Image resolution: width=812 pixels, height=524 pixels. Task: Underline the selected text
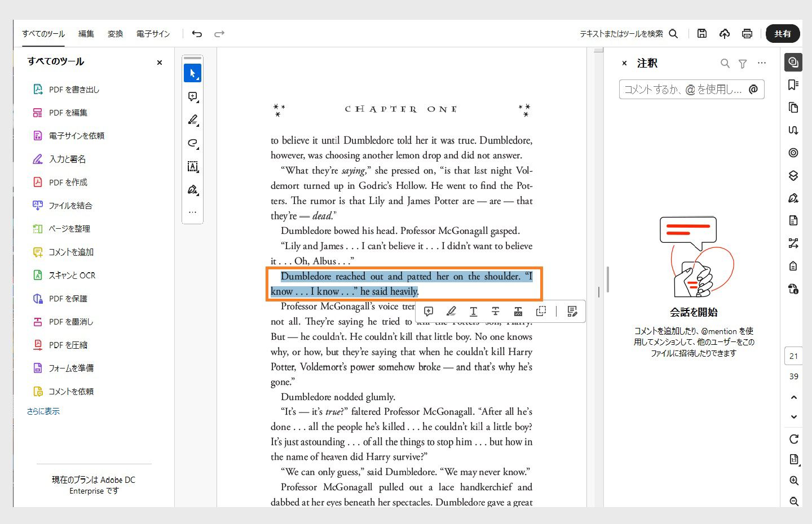click(473, 311)
